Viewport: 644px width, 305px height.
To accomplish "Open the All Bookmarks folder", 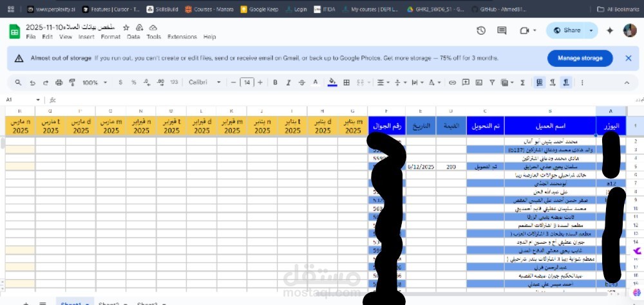I will click(618, 9).
